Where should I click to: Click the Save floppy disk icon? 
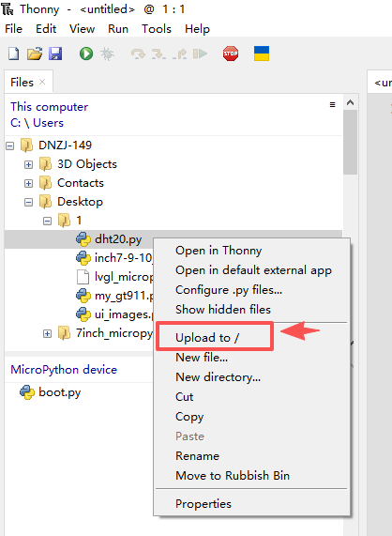pos(55,54)
